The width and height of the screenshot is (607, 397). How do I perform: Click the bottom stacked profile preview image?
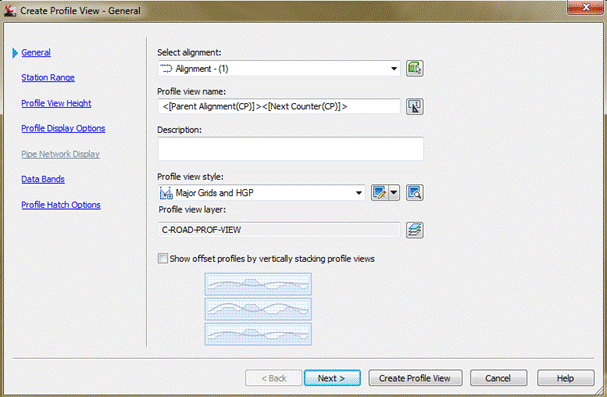coord(258,334)
